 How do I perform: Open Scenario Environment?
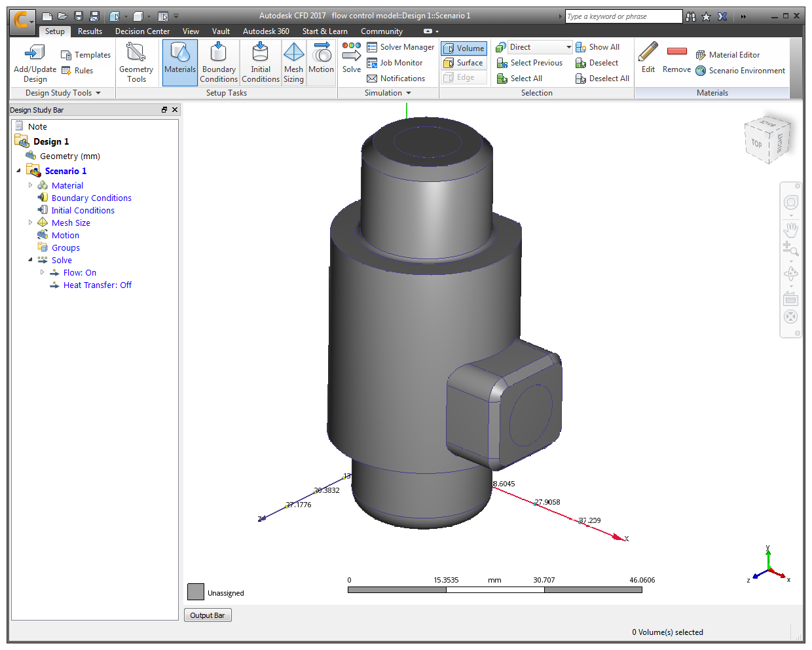[740, 71]
